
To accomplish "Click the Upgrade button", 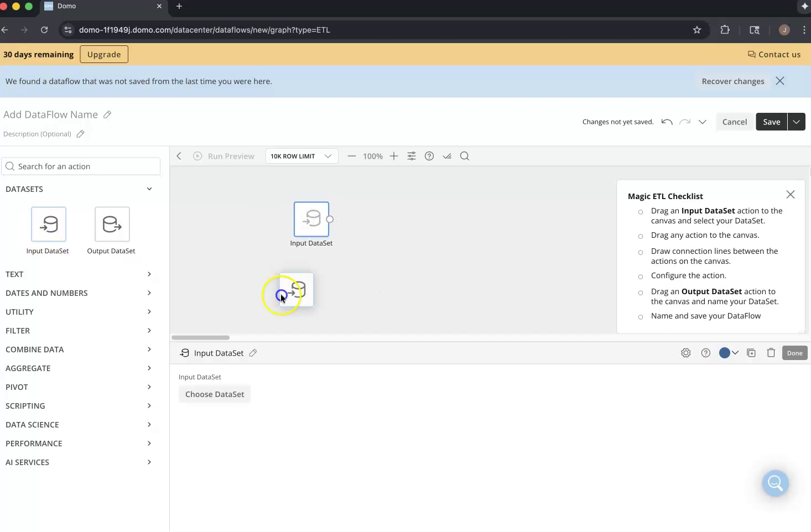I will point(104,54).
